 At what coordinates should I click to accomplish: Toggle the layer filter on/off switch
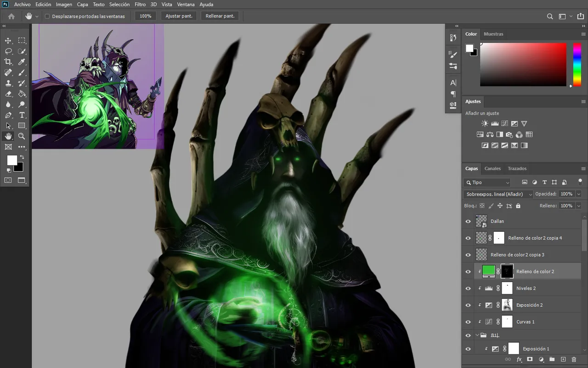(x=580, y=182)
